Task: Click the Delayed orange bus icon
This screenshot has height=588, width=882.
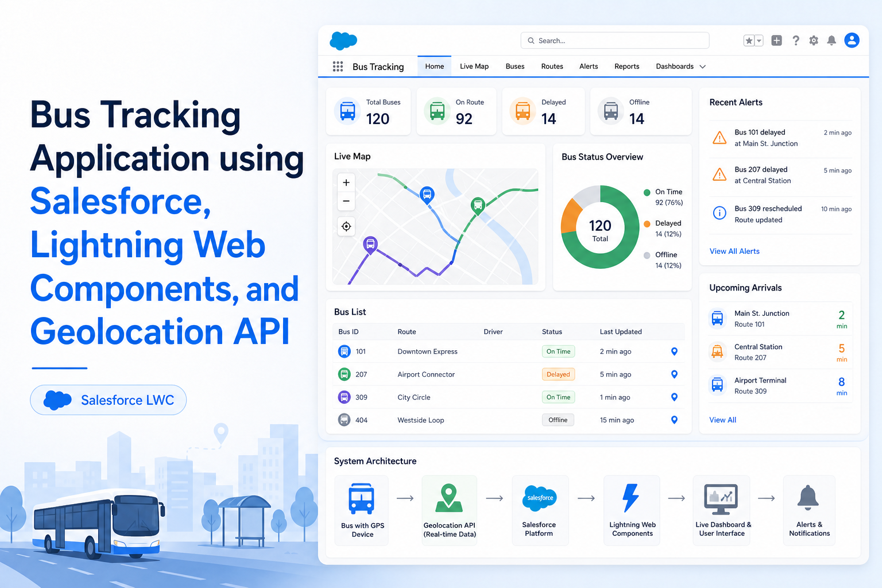Action: click(523, 111)
